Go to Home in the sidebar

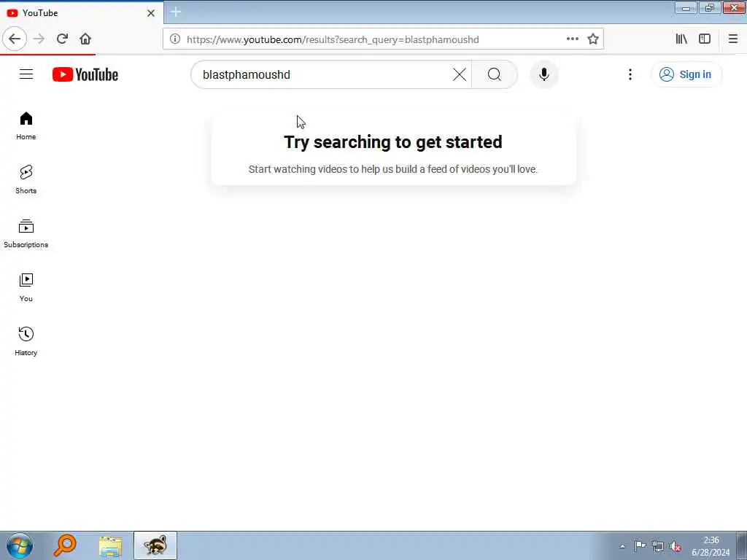[x=26, y=125]
